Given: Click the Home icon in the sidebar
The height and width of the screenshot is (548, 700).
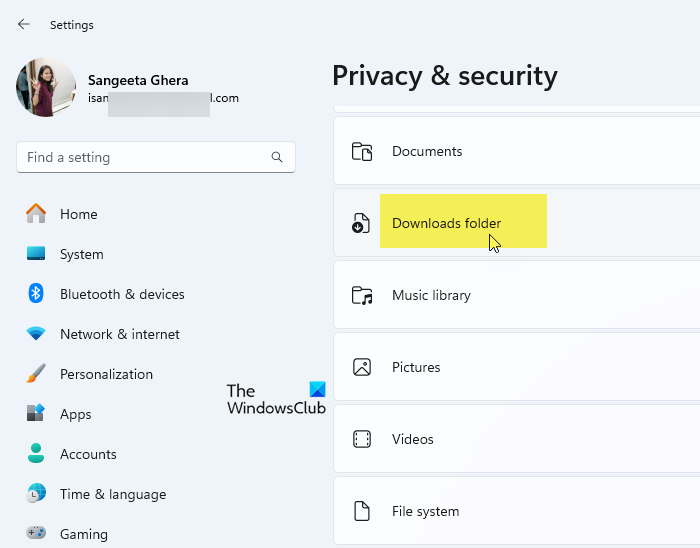Looking at the screenshot, I should pyautogui.click(x=36, y=214).
